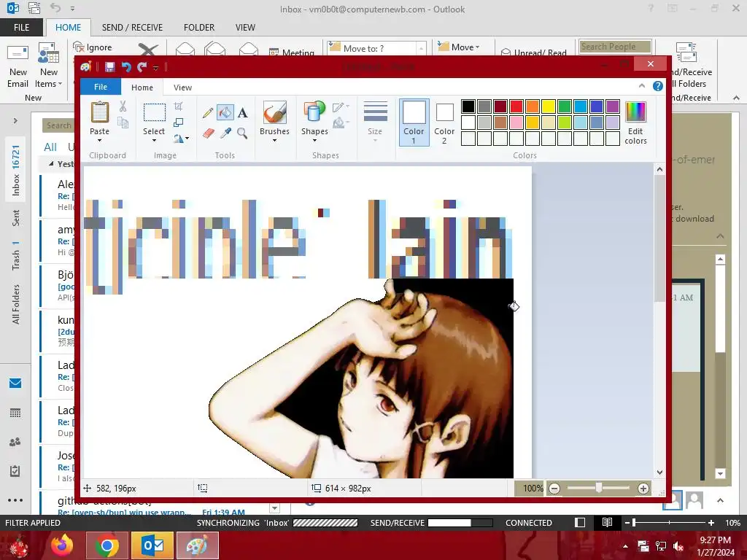Activate Color 1 selector in Paint

(414, 122)
